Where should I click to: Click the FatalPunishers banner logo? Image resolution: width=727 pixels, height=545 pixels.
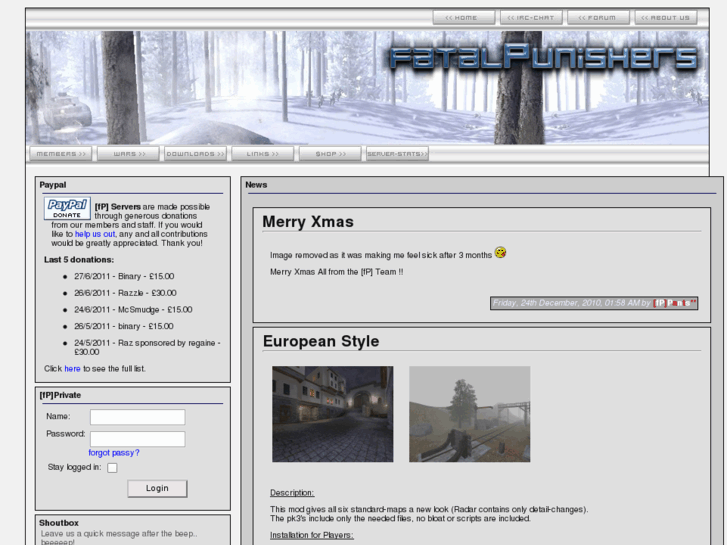point(543,57)
